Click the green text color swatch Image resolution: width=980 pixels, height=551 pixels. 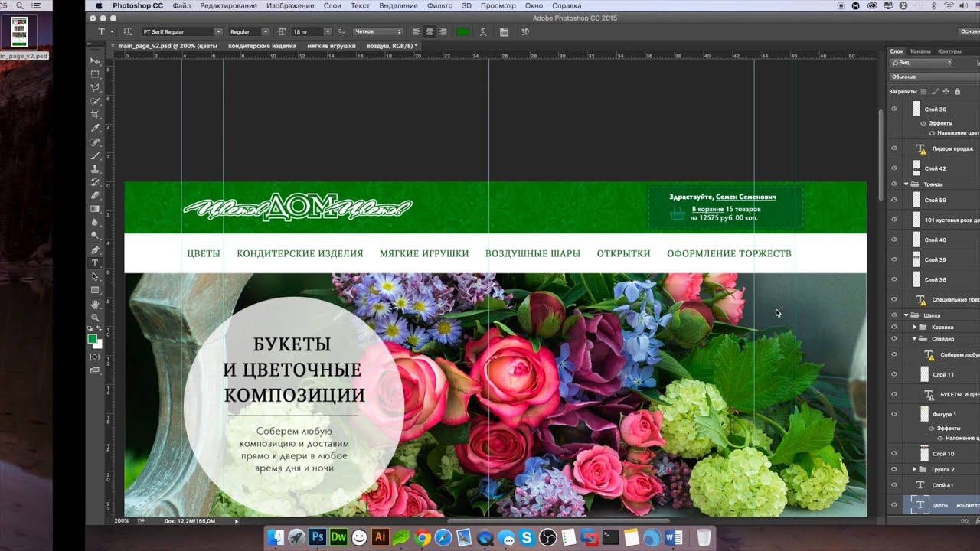[x=463, y=31]
